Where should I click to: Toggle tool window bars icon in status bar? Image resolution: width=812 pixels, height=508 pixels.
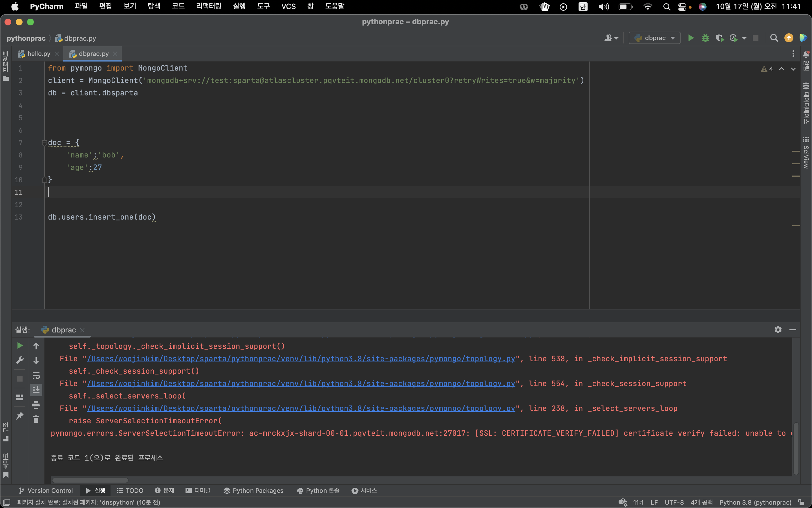pyautogui.click(x=6, y=502)
